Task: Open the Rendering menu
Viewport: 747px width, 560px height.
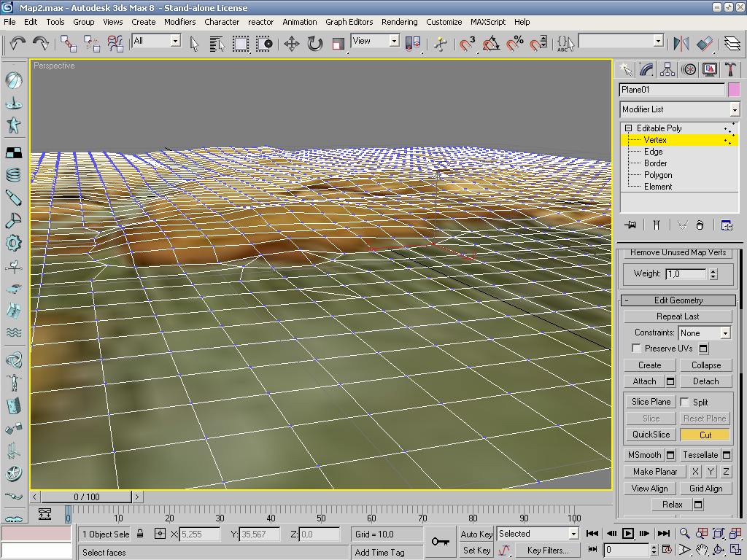Action: [x=399, y=22]
